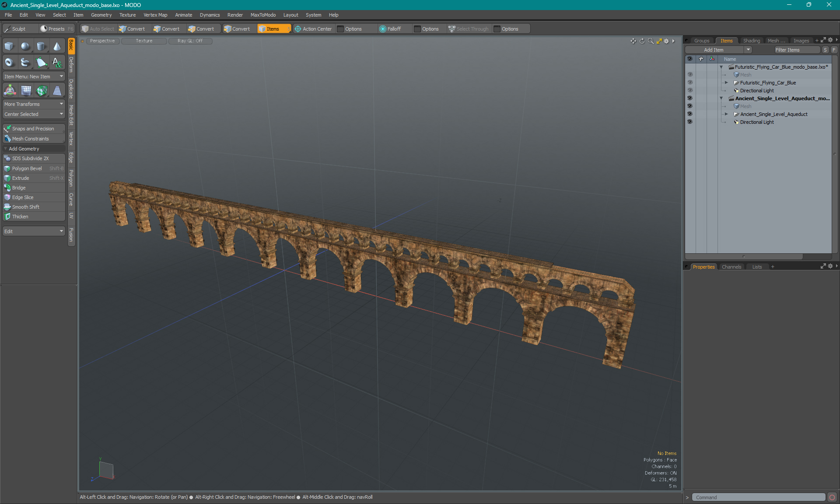Select the SDS Subdivide 2X tool
Viewport: 840px width, 504px height.
pos(31,158)
